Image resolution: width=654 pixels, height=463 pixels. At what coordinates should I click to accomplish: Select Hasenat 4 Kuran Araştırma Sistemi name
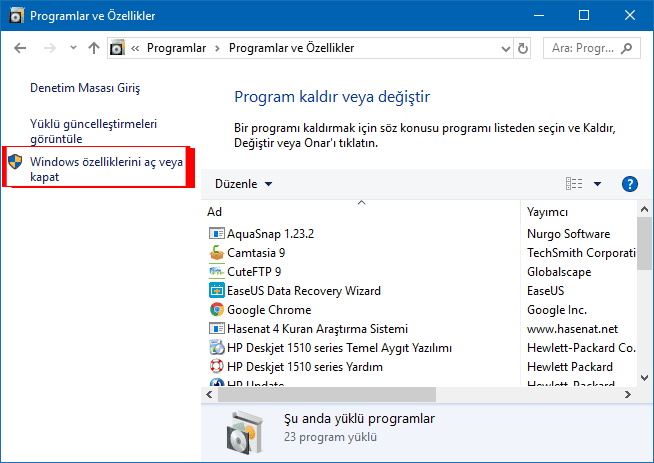click(x=317, y=329)
